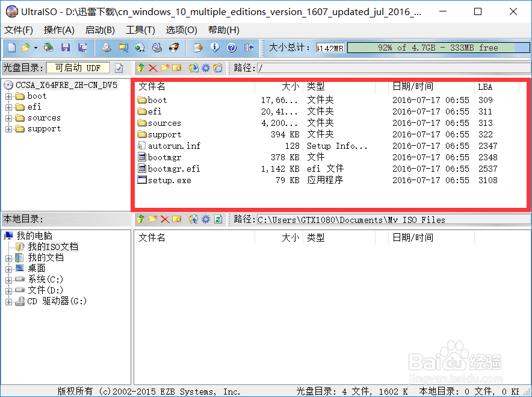Click the 大小总计 size value box
Image resolution: width=532 pixels, height=397 pixels.
coord(330,48)
